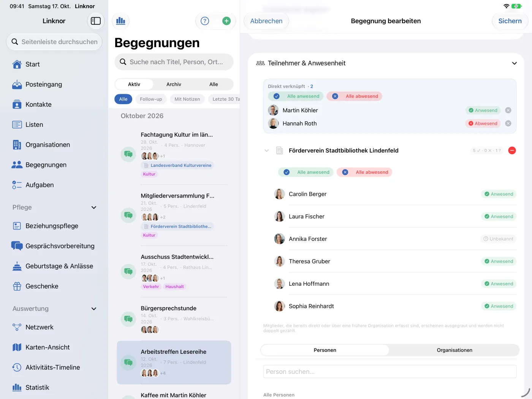Select the Organisationen segment
This screenshot has width=532, height=399.
(x=454, y=350)
